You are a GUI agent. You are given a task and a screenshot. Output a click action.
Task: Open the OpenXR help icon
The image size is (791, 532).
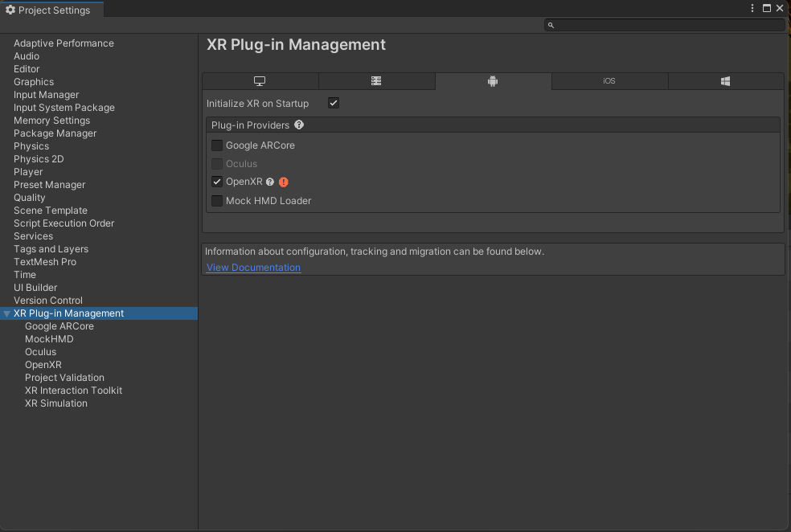click(269, 182)
